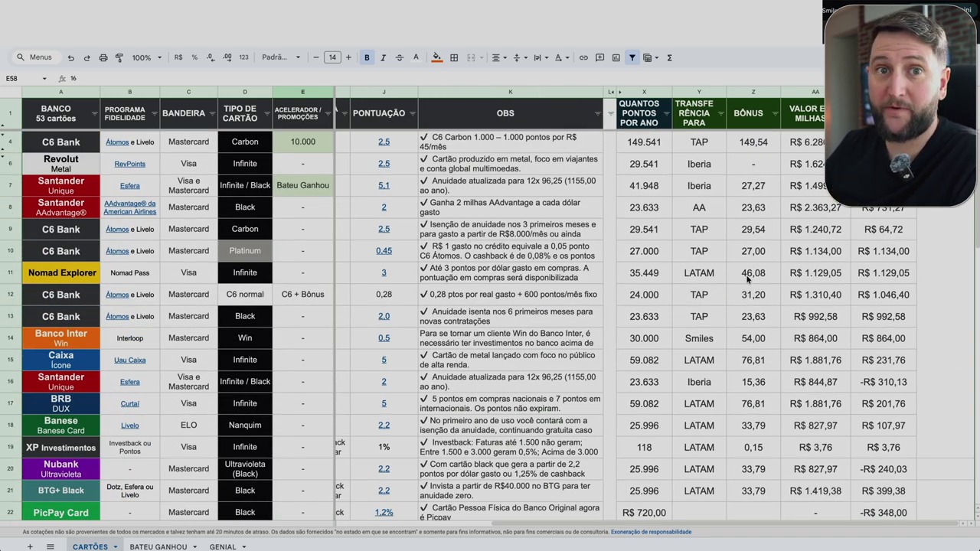Click the Redo arrow in toolbar
The image size is (980, 551).
pyautogui.click(x=87, y=57)
